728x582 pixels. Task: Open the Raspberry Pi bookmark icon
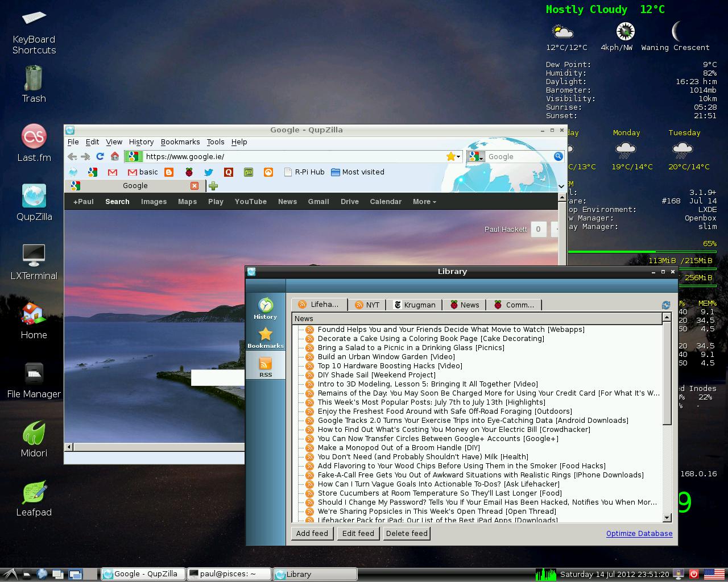[189, 172]
